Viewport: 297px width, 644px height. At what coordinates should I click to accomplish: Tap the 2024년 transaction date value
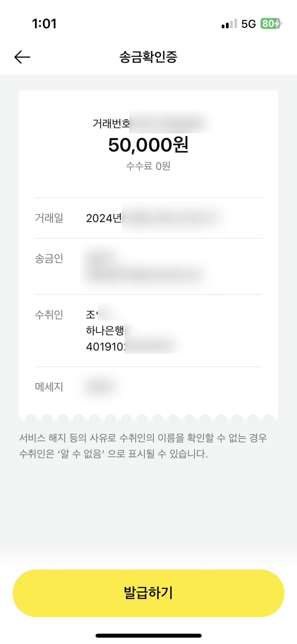point(104,218)
